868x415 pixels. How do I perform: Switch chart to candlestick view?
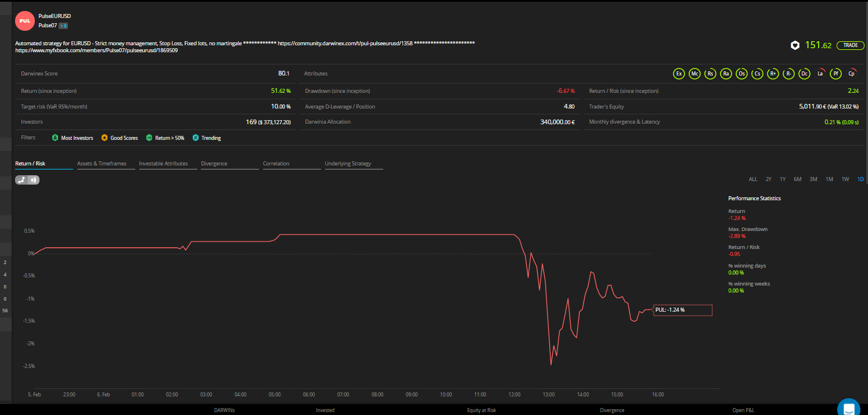(34, 180)
